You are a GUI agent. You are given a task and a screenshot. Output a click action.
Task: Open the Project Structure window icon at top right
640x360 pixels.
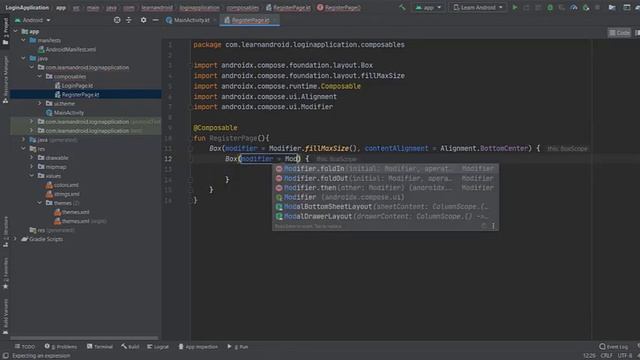tap(627, 7)
